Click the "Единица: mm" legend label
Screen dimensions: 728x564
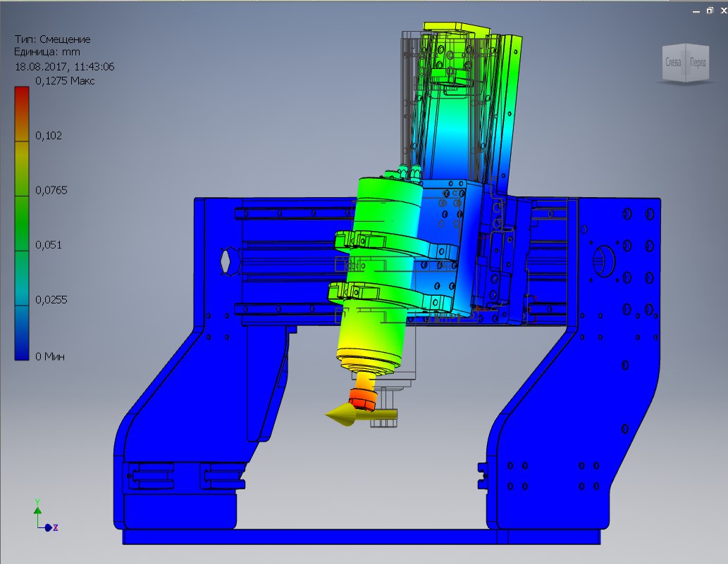coord(47,52)
